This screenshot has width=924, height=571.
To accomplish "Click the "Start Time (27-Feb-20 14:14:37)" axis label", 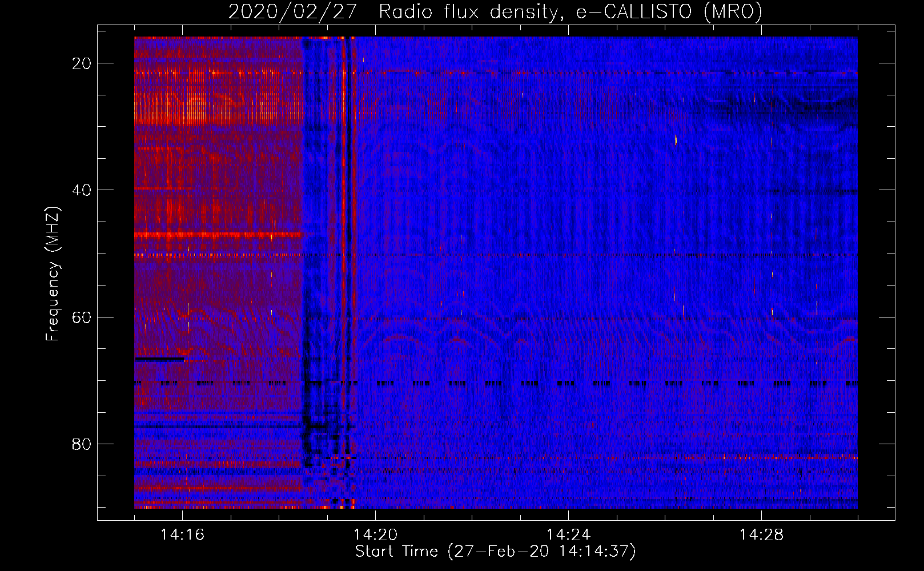I will pyautogui.click(x=495, y=552).
